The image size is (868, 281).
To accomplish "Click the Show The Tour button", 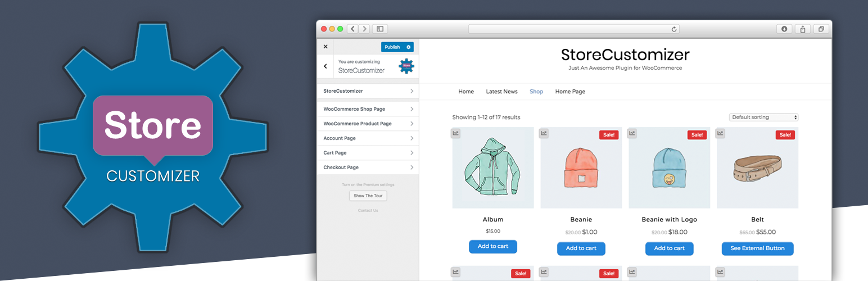I will click(x=368, y=196).
